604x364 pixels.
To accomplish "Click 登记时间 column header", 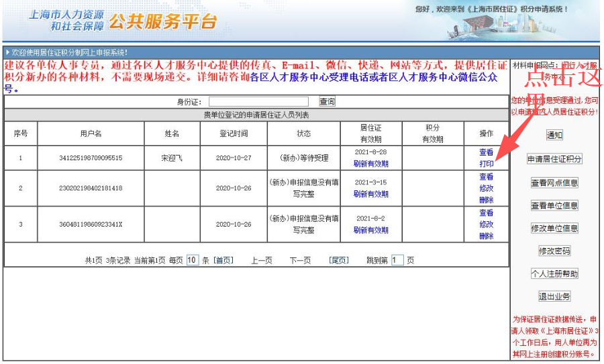I will tap(234, 133).
